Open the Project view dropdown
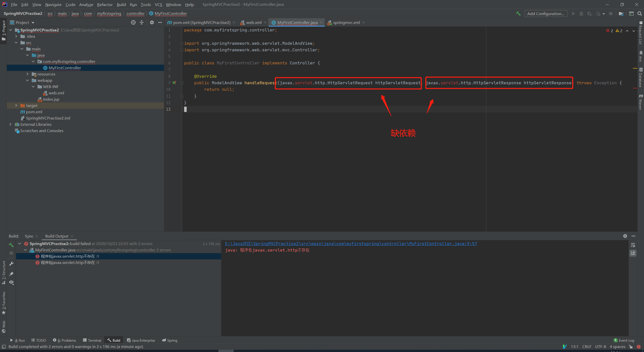The width and height of the screenshot is (644, 352). (x=33, y=23)
